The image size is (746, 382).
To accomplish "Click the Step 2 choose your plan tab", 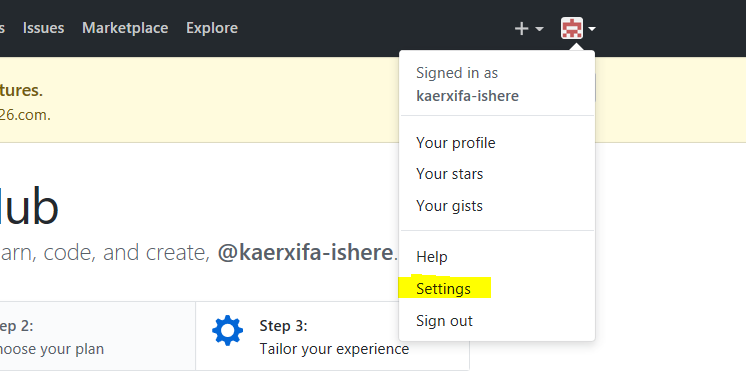I will [97, 336].
